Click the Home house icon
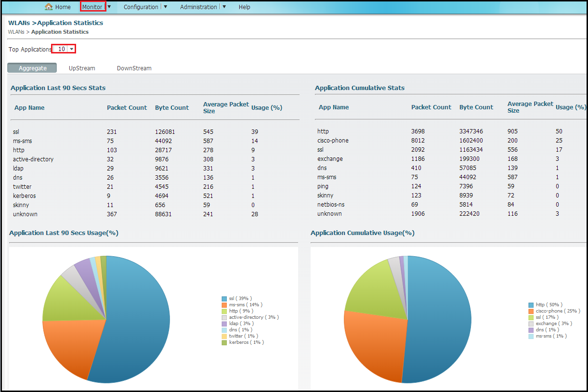The width and height of the screenshot is (588, 392). [49, 7]
